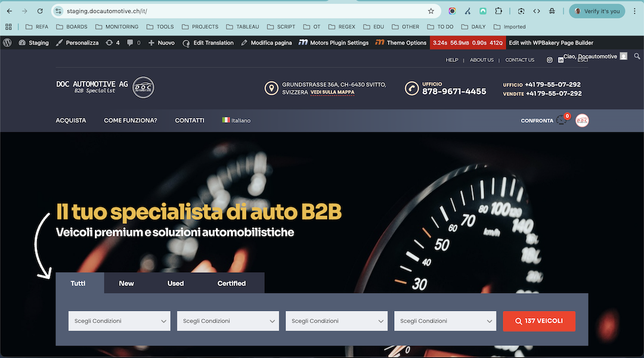This screenshot has width=644, height=358.
Task: Open the WordPress logo menu
Action: tap(7, 43)
